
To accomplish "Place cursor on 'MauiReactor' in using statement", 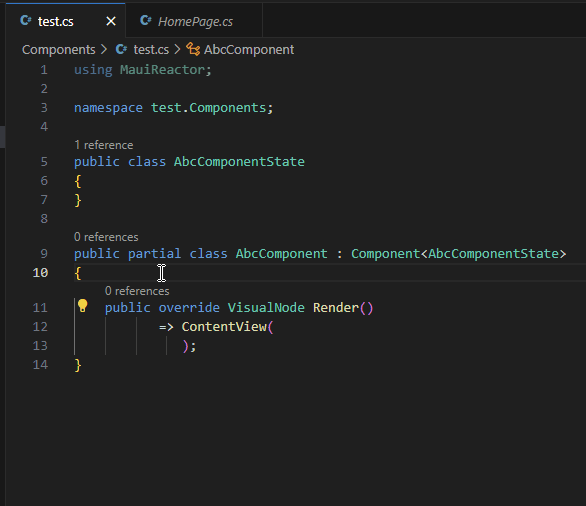I will [162, 70].
